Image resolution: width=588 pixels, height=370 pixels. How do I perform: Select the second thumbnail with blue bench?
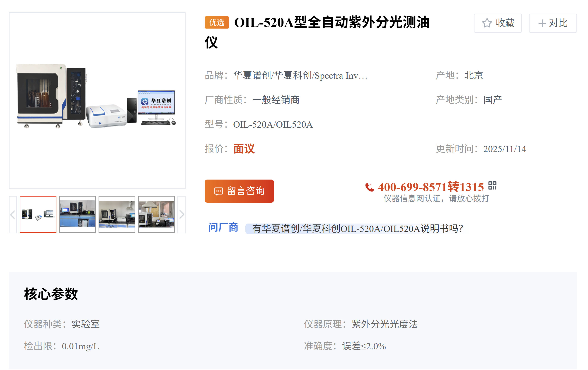(77, 214)
